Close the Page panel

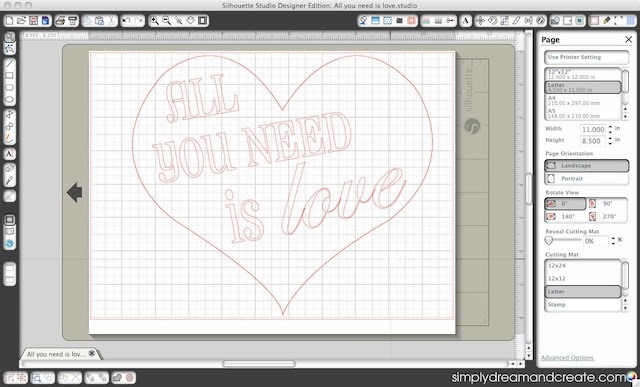629,40
